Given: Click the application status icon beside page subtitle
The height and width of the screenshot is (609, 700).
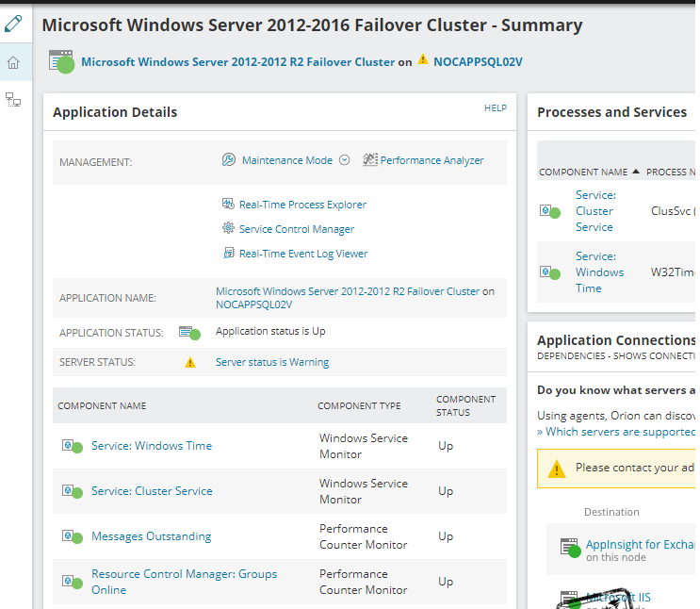Looking at the screenshot, I should pyautogui.click(x=61, y=61).
